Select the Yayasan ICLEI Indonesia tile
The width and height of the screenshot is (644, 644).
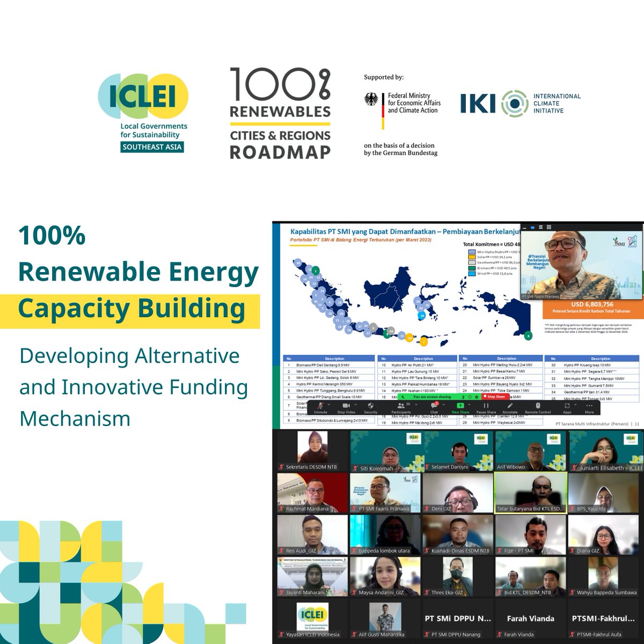click(312, 619)
